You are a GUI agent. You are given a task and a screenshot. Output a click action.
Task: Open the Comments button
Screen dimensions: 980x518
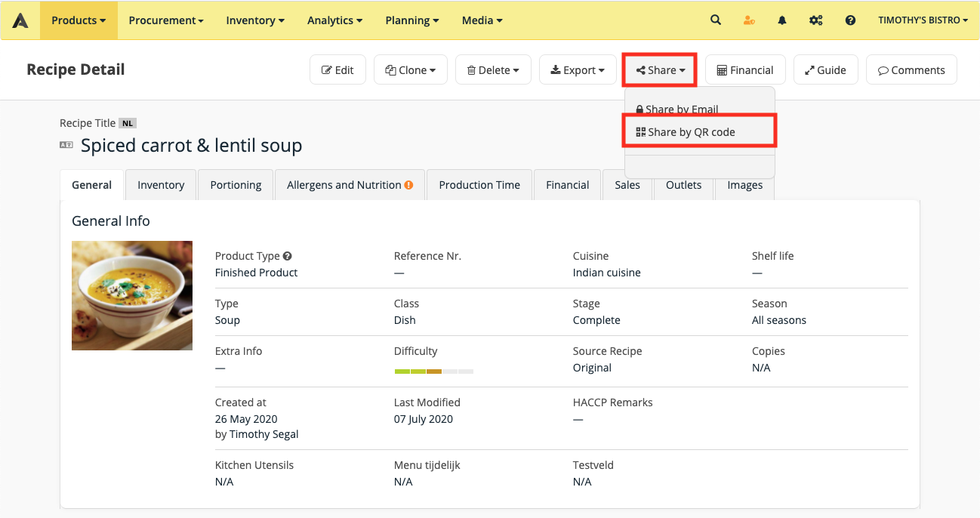click(x=911, y=70)
